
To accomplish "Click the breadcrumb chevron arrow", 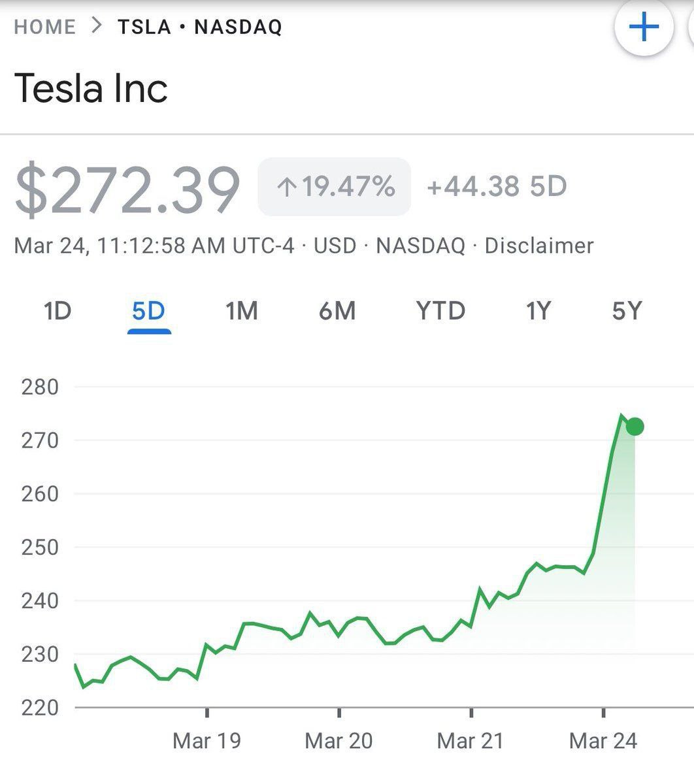I will click(97, 26).
